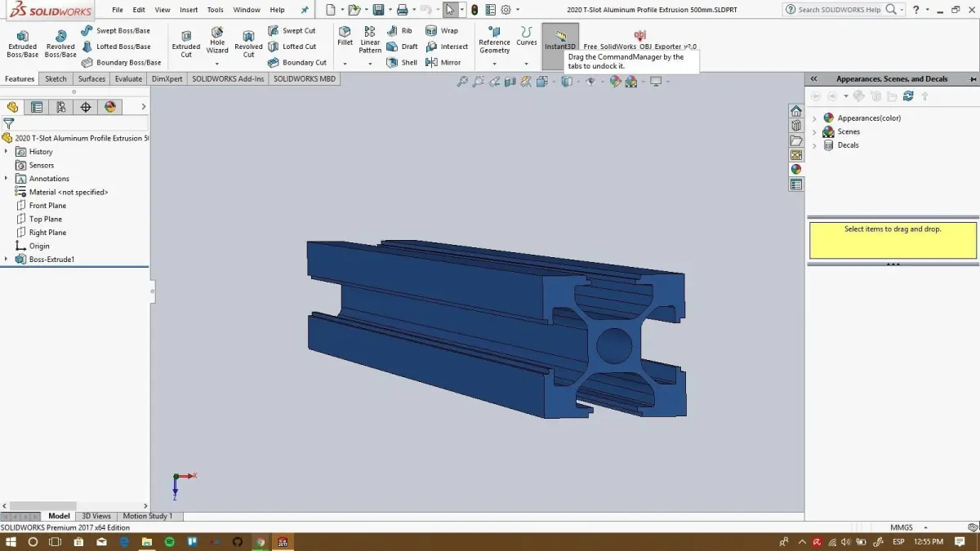Open the Fillet dropdown arrow
The image size is (980, 551).
click(345, 63)
